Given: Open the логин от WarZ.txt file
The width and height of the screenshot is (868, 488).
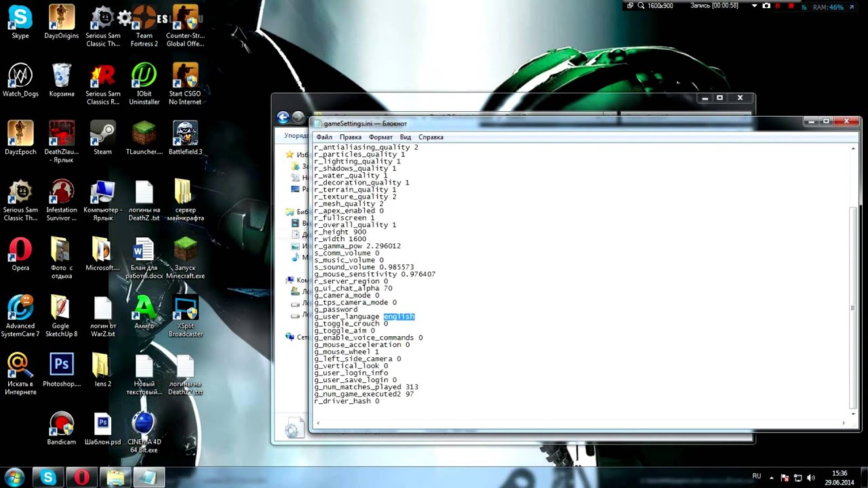Looking at the screenshot, I should (x=103, y=317).
